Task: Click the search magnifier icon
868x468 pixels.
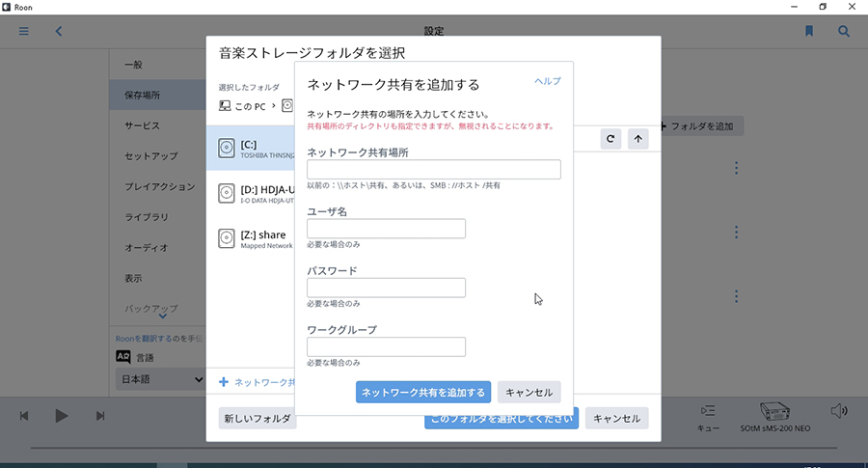Action: point(844,31)
